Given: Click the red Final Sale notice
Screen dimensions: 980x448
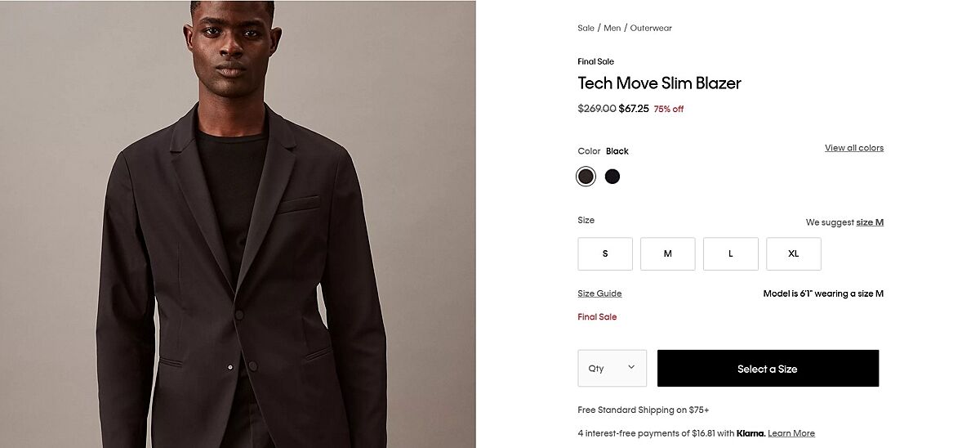Looking at the screenshot, I should tap(597, 317).
